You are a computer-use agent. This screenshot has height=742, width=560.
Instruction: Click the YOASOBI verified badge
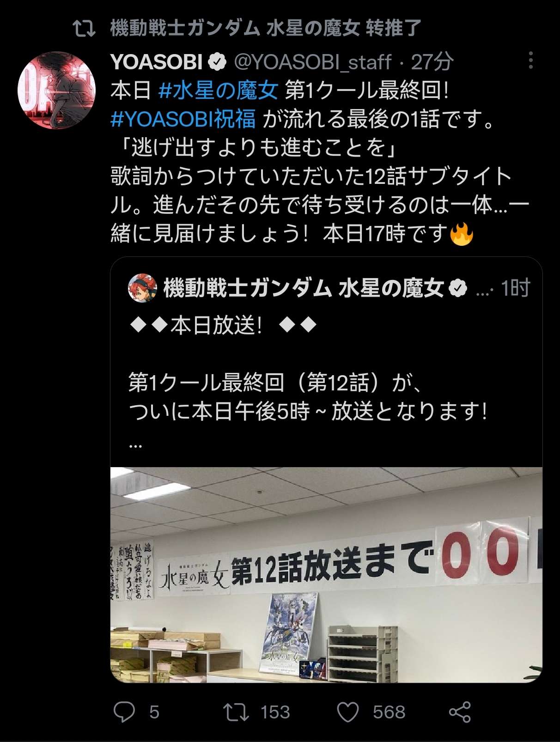point(217,62)
